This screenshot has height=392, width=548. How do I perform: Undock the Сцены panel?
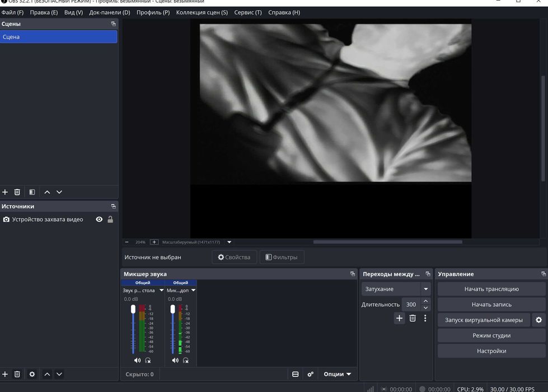tap(113, 24)
